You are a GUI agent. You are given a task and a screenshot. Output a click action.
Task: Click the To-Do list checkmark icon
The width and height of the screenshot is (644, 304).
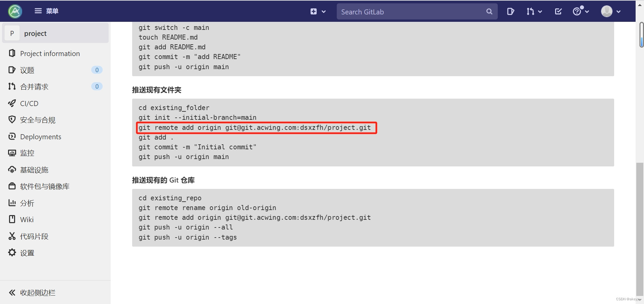click(558, 11)
